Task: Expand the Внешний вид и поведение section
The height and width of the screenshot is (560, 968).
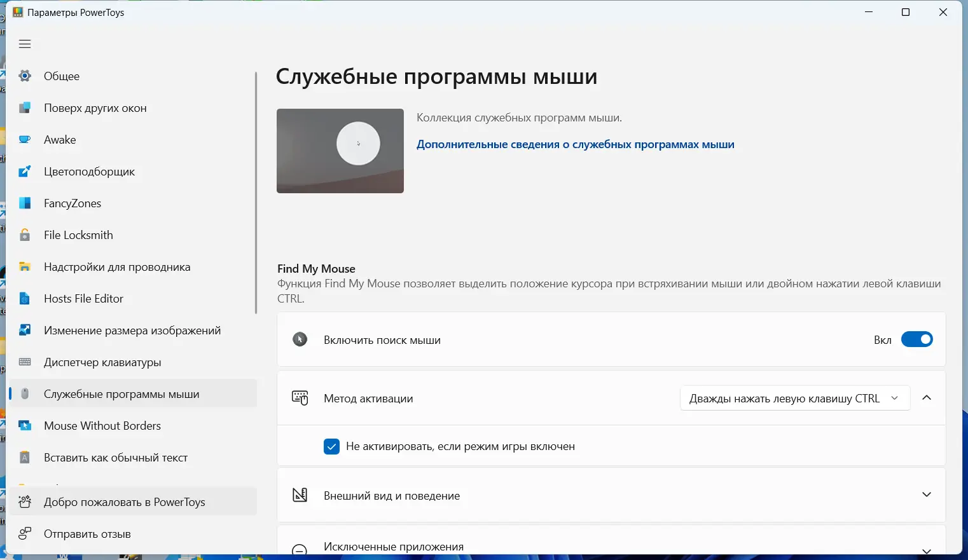Action: (927, 495)
